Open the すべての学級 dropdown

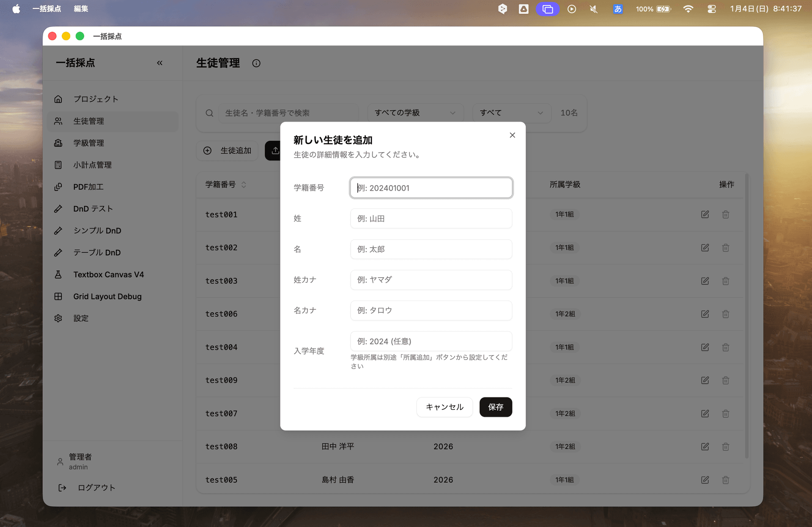pyautogui.click(x=415, y=113)
